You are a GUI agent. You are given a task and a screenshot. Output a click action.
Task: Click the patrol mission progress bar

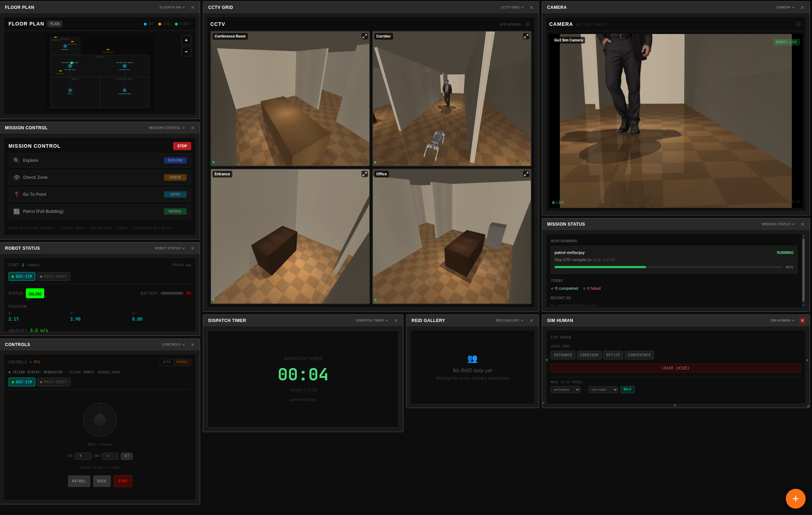pyautogui.click(x=669, y=267)
